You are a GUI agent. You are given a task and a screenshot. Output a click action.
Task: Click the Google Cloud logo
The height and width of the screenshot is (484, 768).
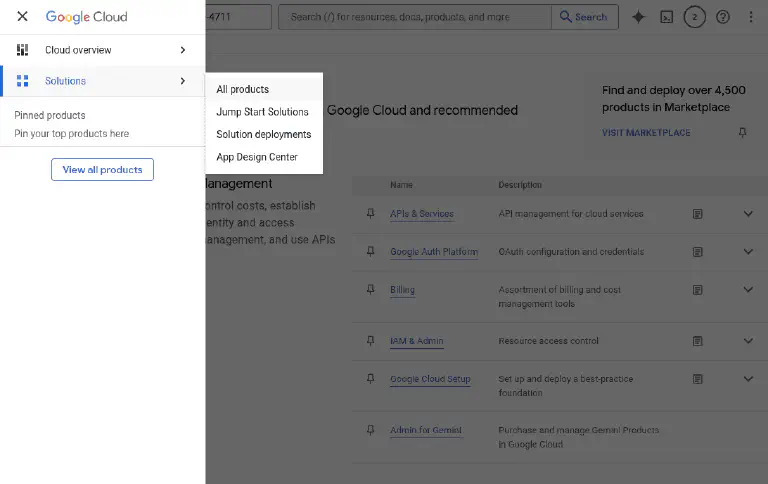[x=86, y=17]
